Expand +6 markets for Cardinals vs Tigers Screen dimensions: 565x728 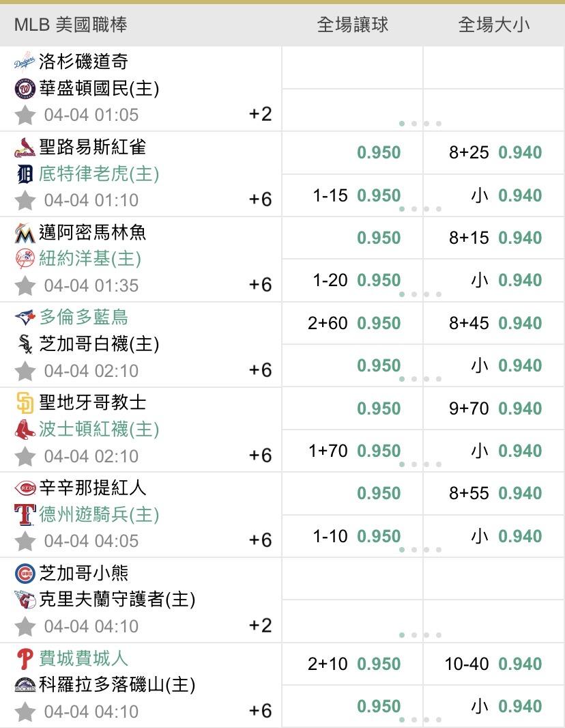[x=260, y=199]
